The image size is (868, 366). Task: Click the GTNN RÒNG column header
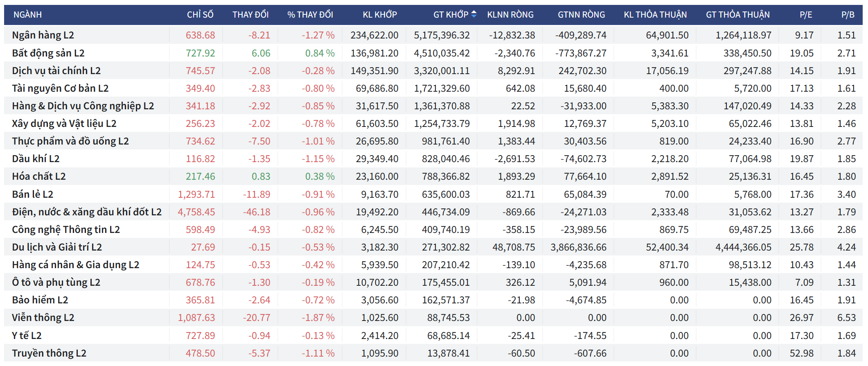pos(581,15)
